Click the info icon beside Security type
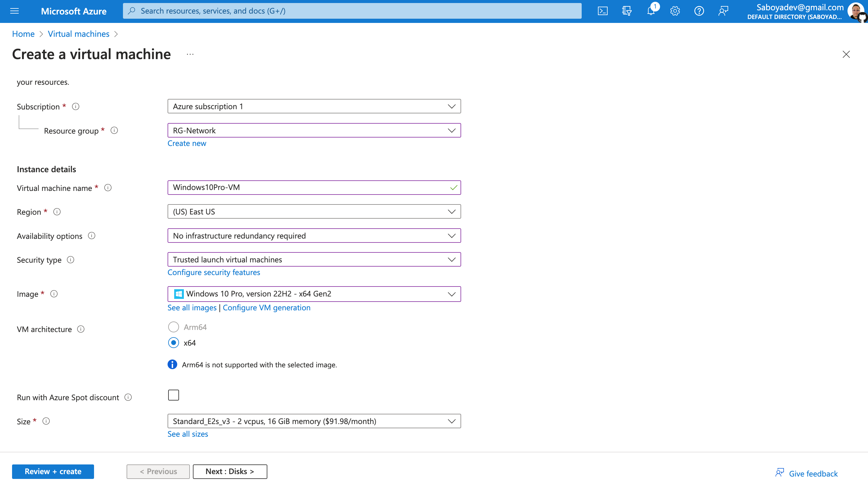Viewport: 868px width, 494px height. (x=71, y=260)
